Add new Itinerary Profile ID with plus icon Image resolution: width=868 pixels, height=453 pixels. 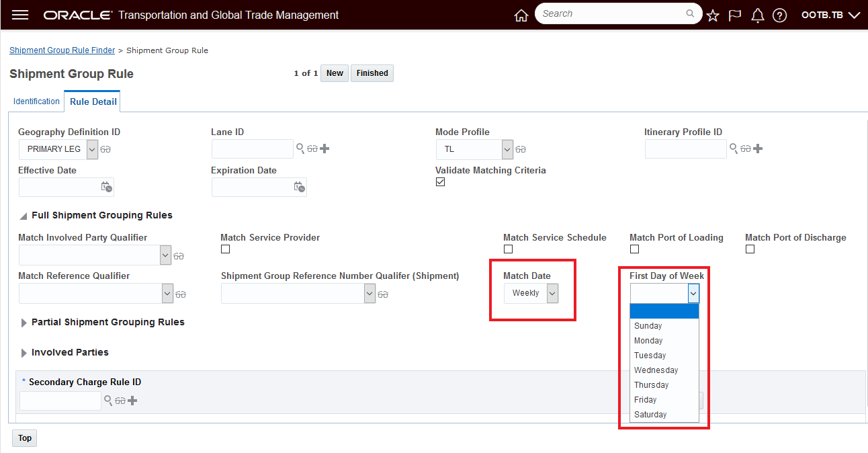point(758,149)
